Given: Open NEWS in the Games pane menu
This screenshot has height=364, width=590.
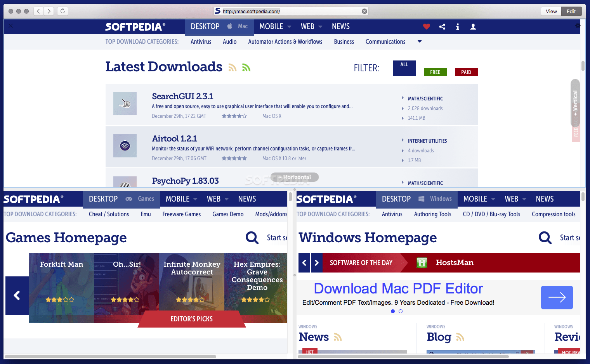Looking at the screenshot, I should 247,199.
